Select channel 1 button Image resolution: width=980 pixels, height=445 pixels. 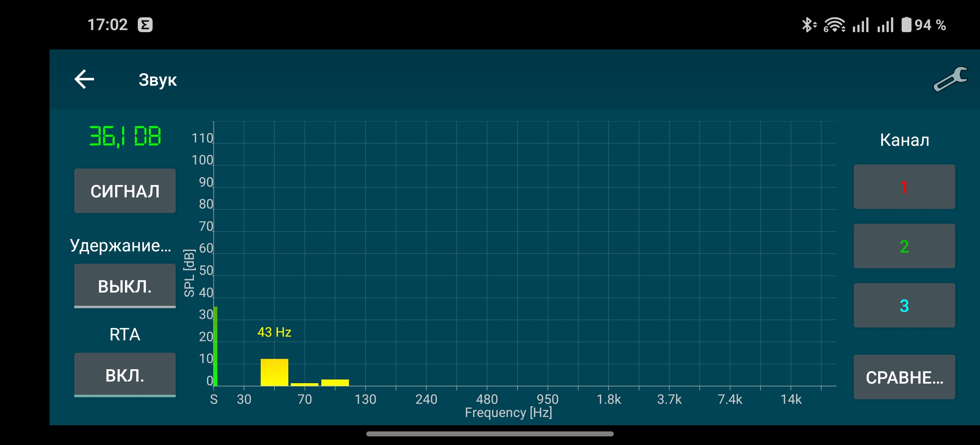904,187
